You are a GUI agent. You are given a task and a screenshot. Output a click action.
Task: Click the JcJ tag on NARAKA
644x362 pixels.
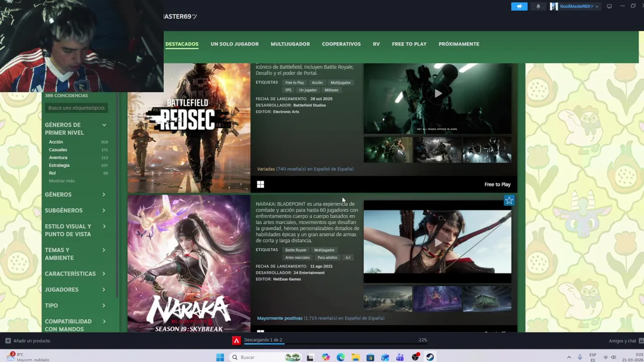click(348, 257)
